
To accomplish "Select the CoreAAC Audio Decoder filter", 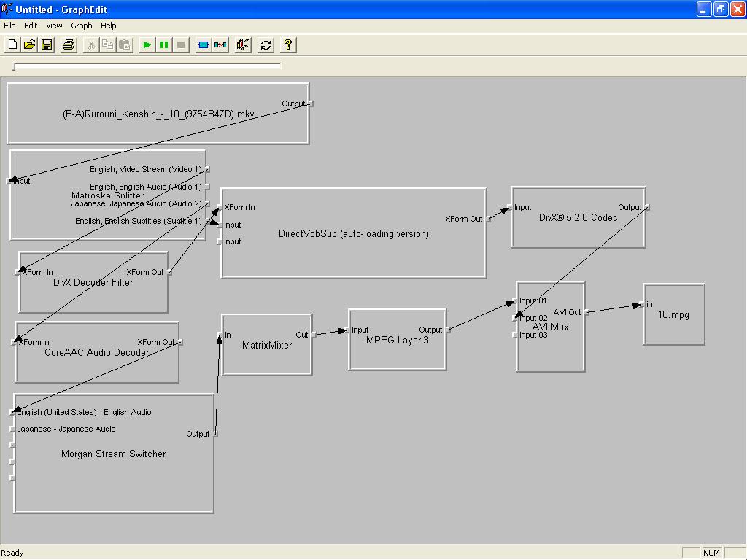I will point(97,352).
